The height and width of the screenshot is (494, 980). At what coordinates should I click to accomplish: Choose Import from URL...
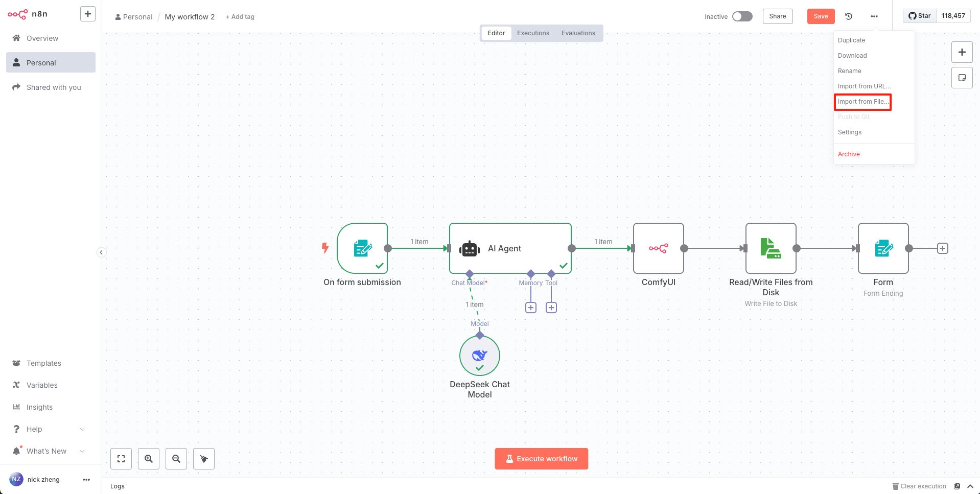click(874, 86)
